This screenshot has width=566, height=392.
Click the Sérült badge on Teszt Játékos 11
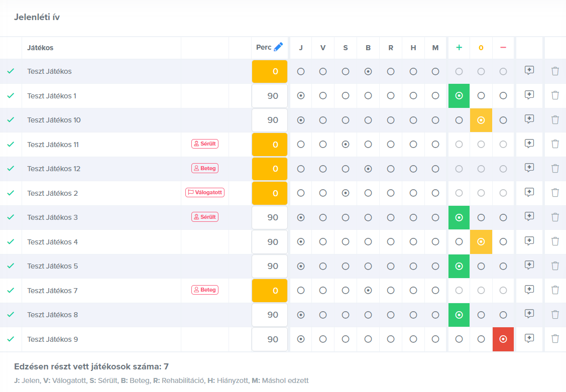click(x=205, y=144)
